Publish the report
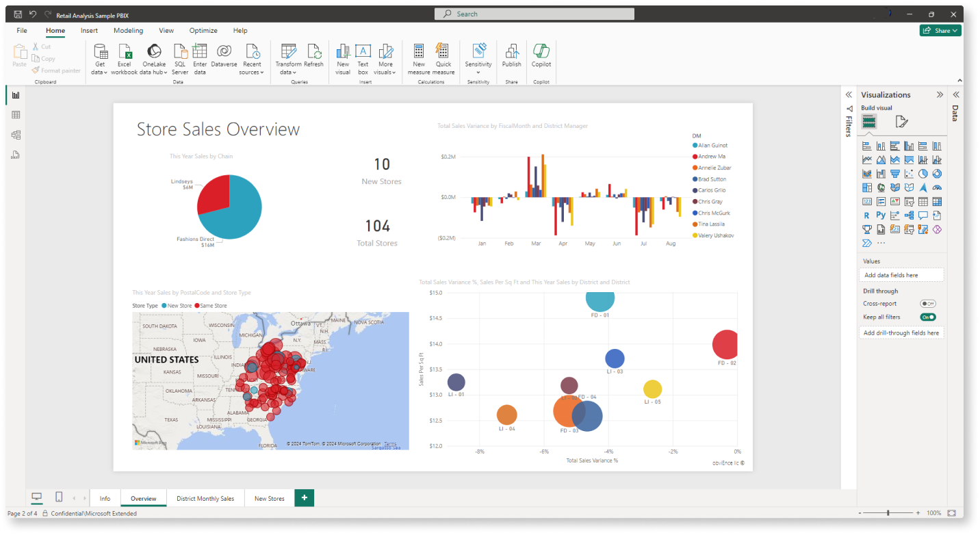This screenshot has width=980, height=535. 512,56
